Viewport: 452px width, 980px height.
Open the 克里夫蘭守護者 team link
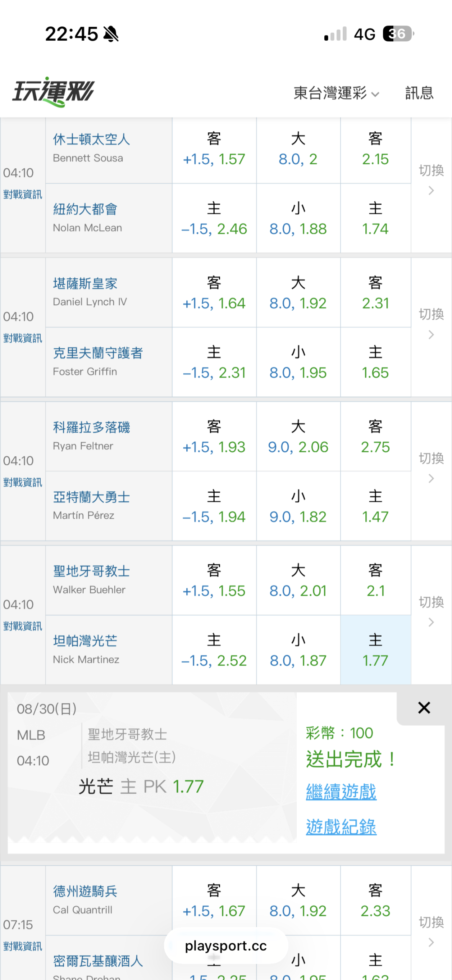pyautogui.click(x=98, y=353)
